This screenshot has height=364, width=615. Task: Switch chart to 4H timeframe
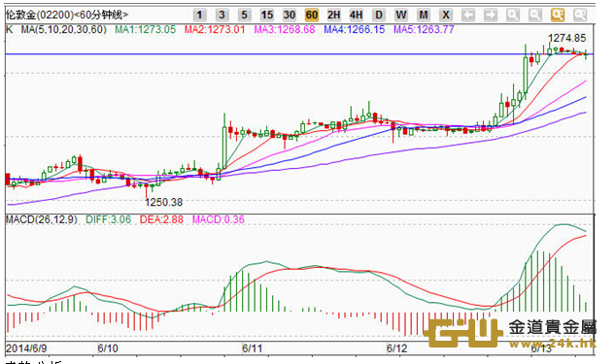pyautogui.click(x=357, y=15)
